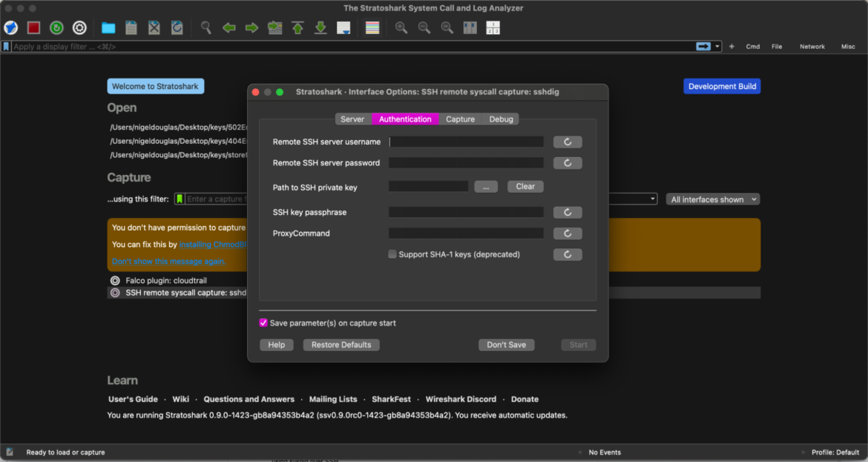Zoom in on the main window text
Screen dimensions: 868x462
(401, 27)
